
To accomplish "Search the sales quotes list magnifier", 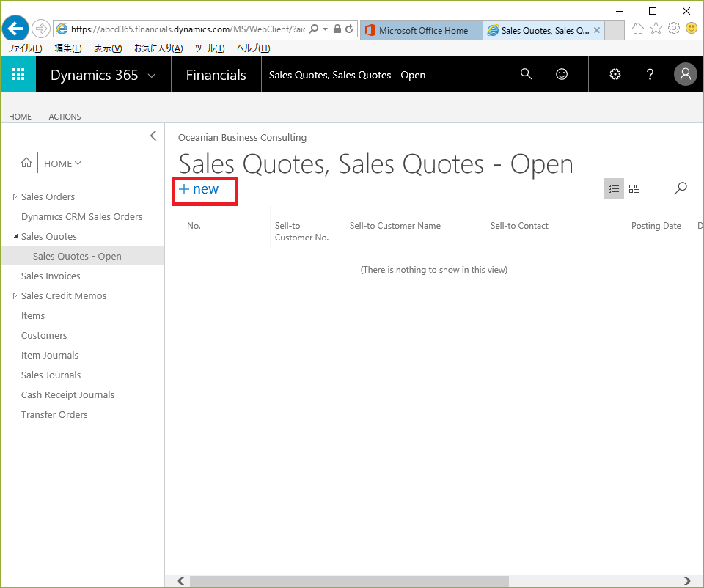I will point(681,188).
